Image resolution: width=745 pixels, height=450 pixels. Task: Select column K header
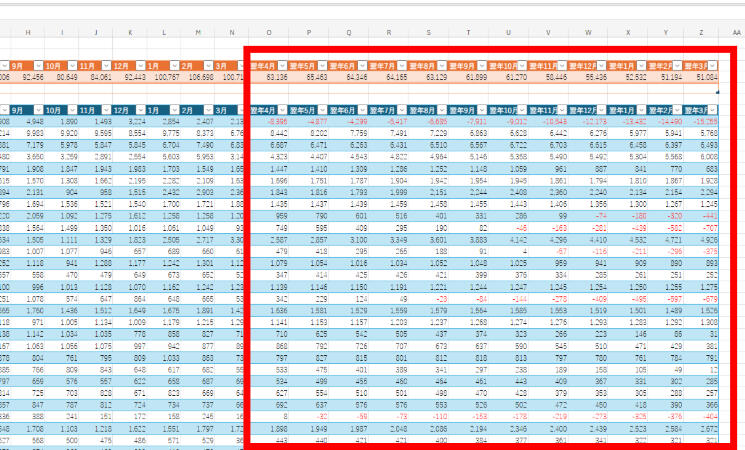click(130, 32)
